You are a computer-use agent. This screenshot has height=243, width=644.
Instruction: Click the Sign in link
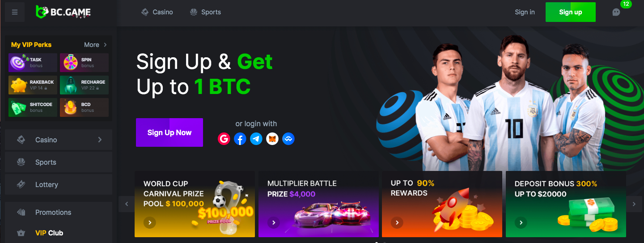pyautogui.click(x=525, y=12)
